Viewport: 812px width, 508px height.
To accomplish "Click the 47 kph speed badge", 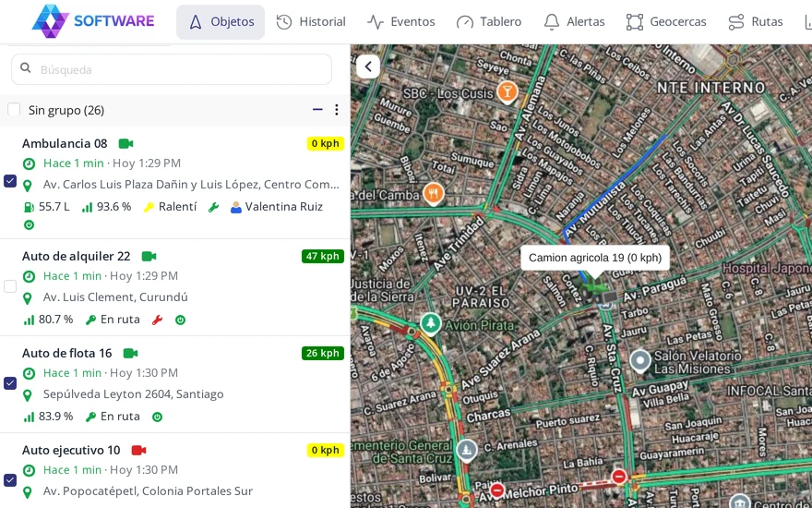I will click(323, 256).
